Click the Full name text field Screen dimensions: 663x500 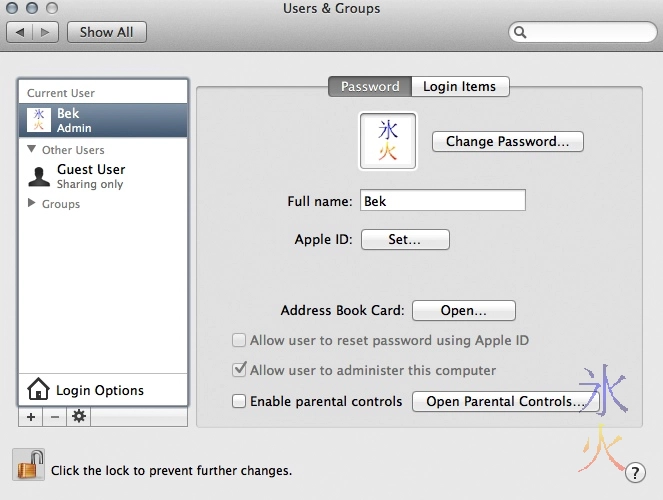pos(442,201)
